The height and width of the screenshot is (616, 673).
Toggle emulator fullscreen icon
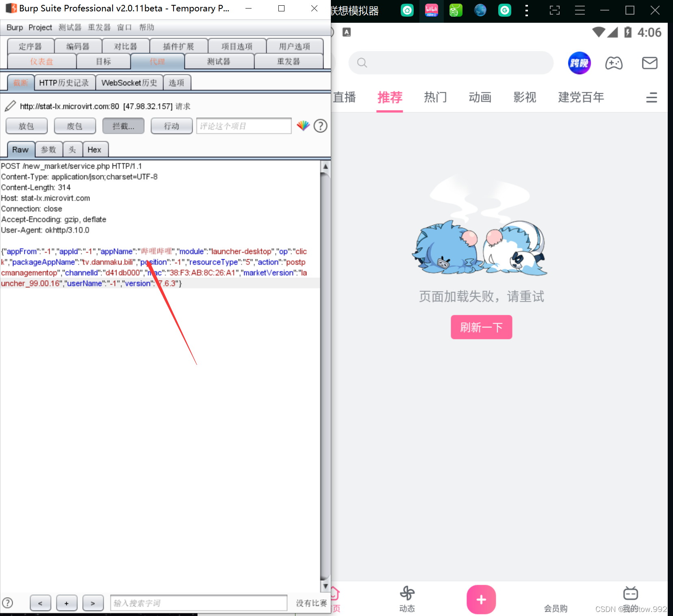pos(555,10)
